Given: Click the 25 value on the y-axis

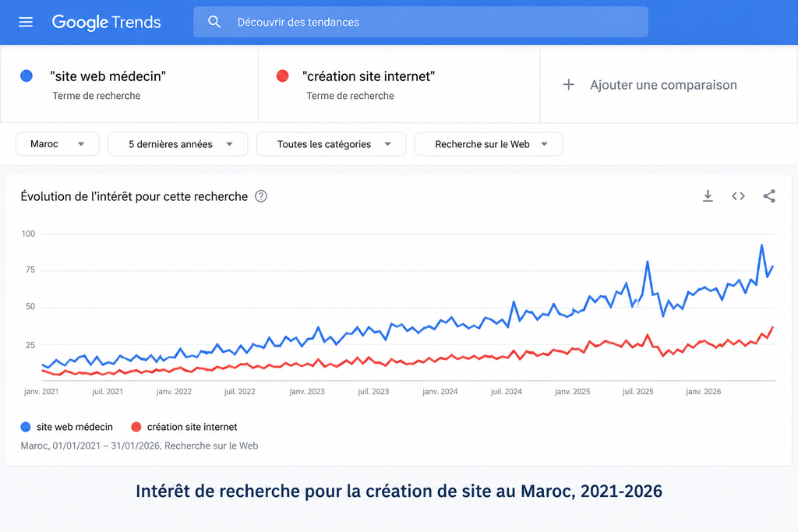Looking at the screenshot, I should click(30, 345).
